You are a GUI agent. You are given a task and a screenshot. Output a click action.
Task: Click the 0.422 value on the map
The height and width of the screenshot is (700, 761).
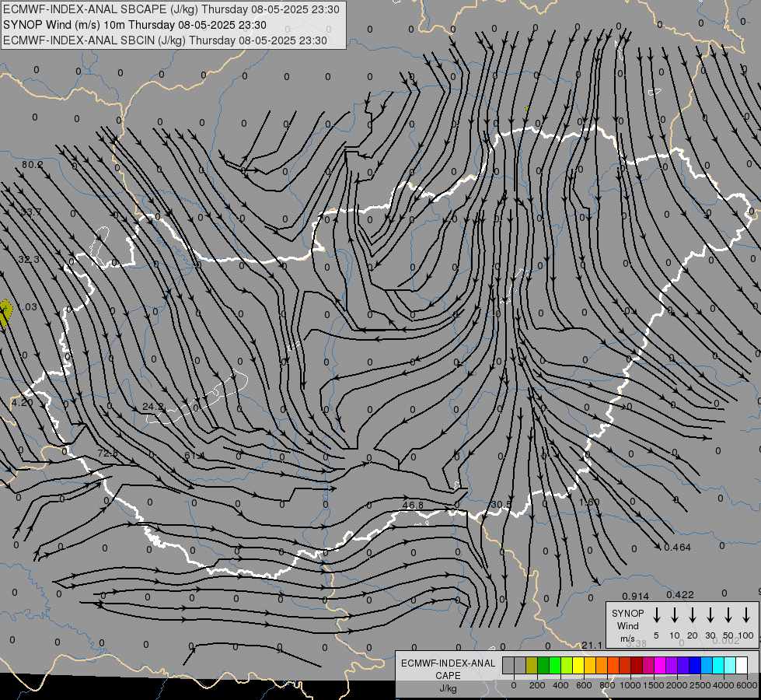(x=680, y=594)
